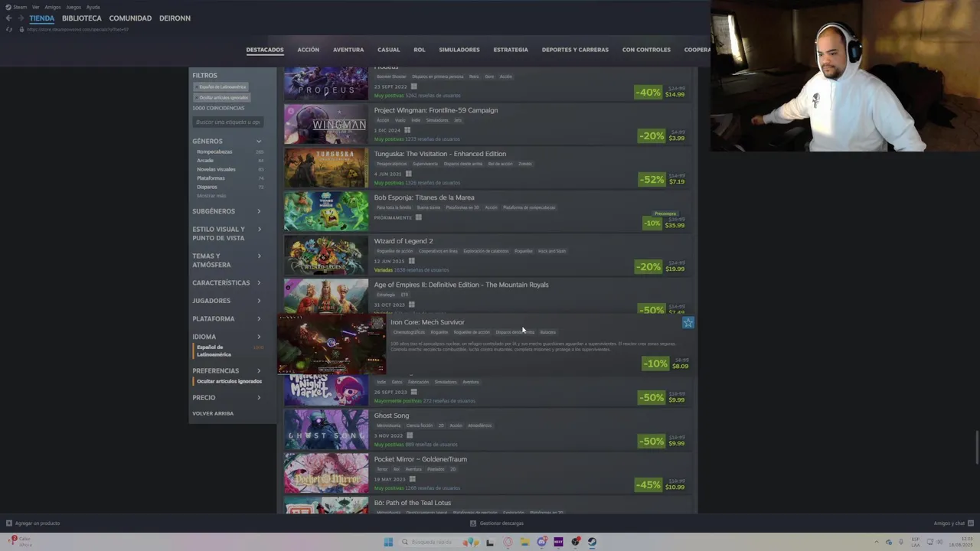Click the Windows icon on Project Wingman row
This screenshot has width=980, height=551.
(x=407, y=130)
